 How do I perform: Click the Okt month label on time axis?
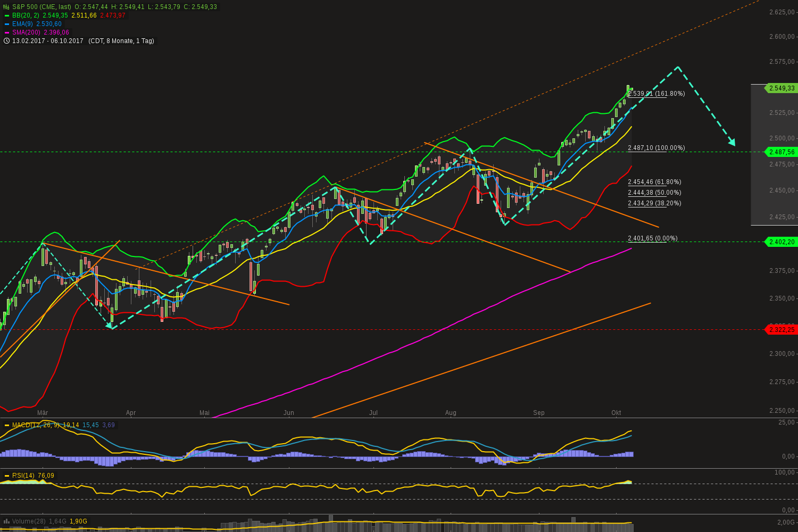pos(616,413)
